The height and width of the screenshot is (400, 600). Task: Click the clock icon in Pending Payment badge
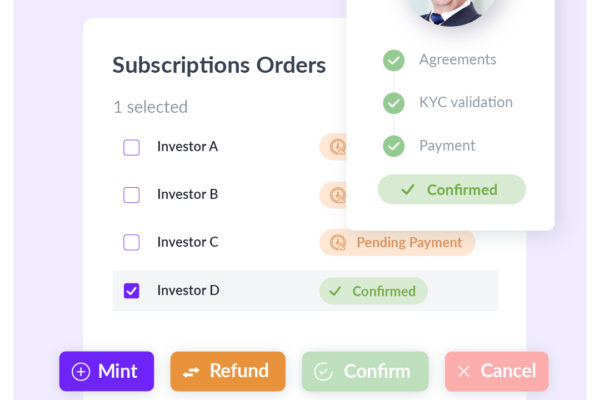coord(338,242)
